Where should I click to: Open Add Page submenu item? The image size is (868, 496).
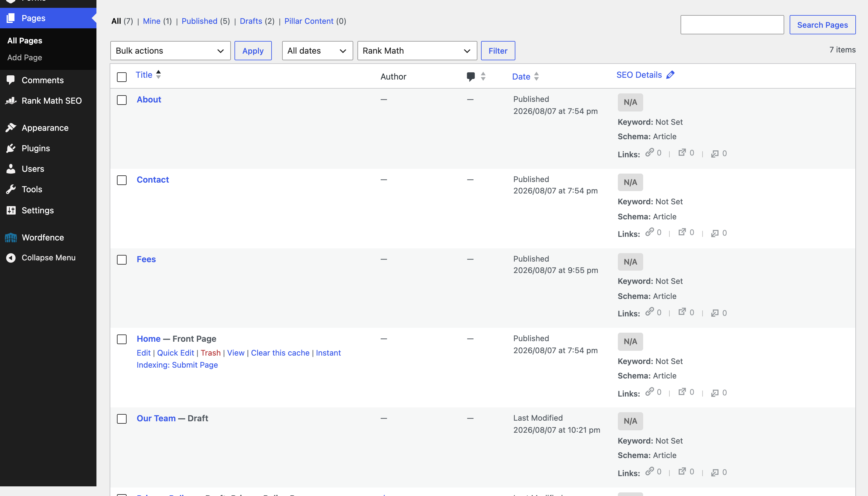[x=24, y=58]
